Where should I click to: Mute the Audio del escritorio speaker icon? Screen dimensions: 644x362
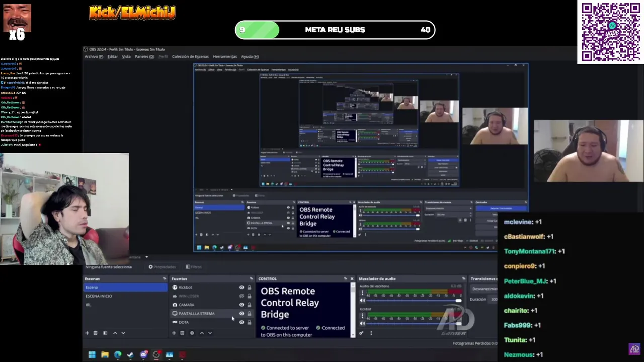coord(362,301)
